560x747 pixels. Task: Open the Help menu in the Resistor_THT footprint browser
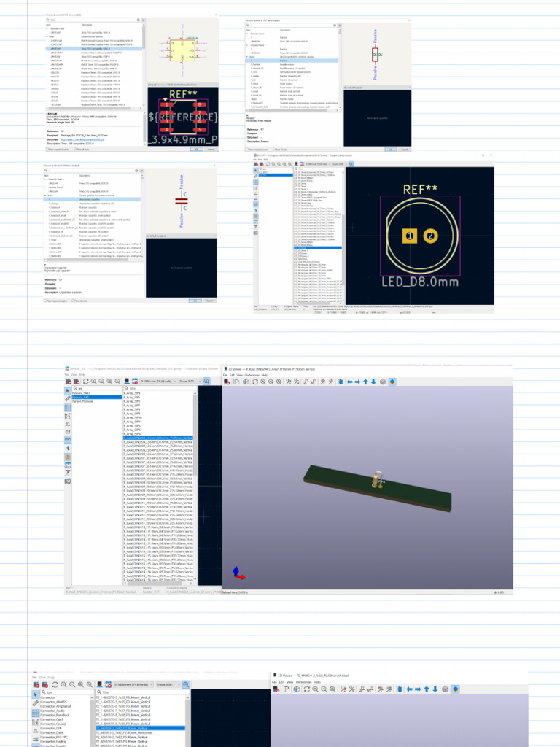pos(82,374)
